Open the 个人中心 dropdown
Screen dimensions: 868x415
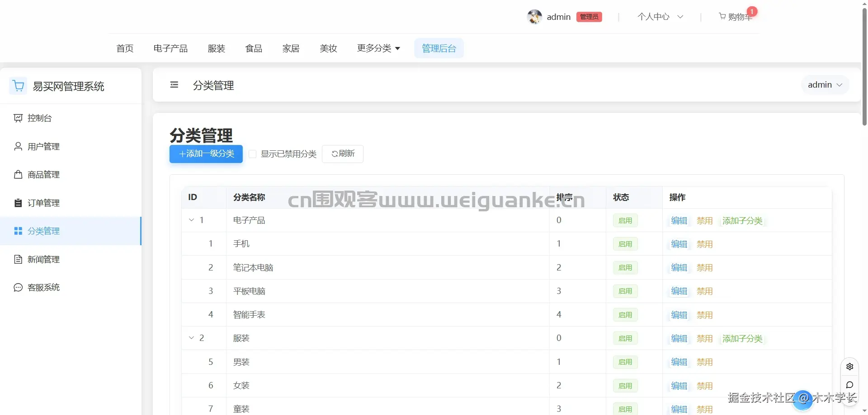click(660, 17)
